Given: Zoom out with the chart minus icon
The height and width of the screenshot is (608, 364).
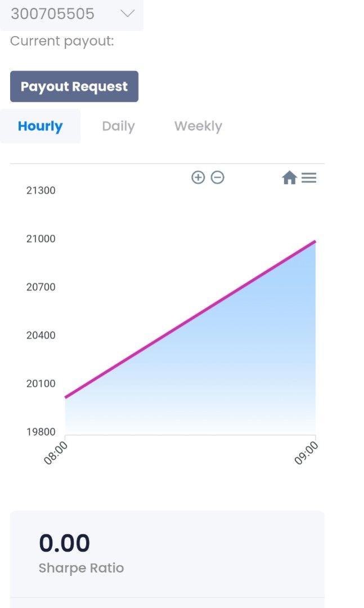Looking at the screenshot, I should [218, 177].
